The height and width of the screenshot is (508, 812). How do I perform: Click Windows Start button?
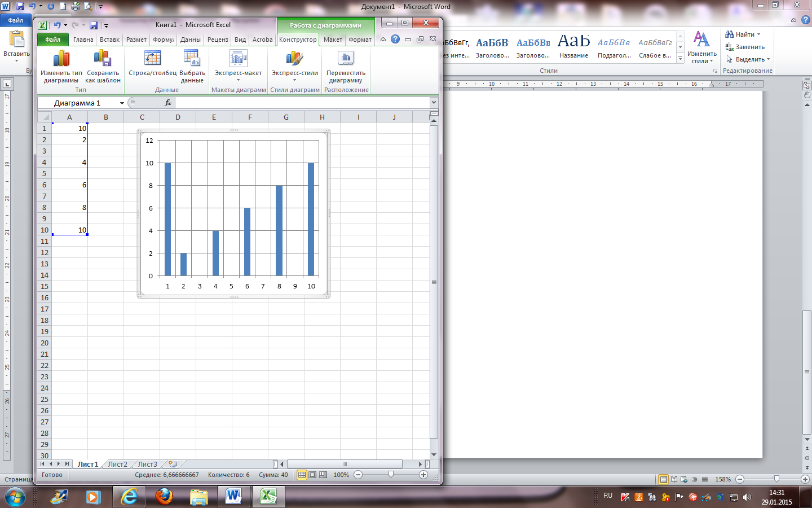15,497
